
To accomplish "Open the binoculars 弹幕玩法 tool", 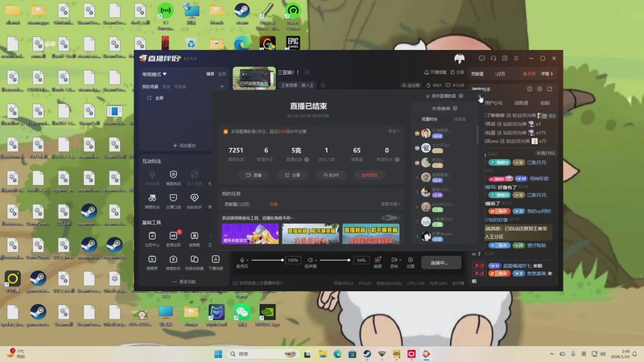I will pos(152,200).
